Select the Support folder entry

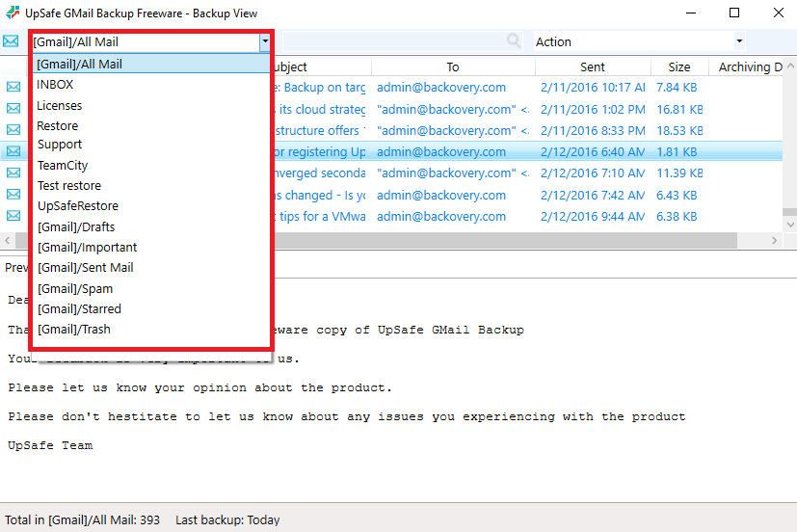point(151,145)
